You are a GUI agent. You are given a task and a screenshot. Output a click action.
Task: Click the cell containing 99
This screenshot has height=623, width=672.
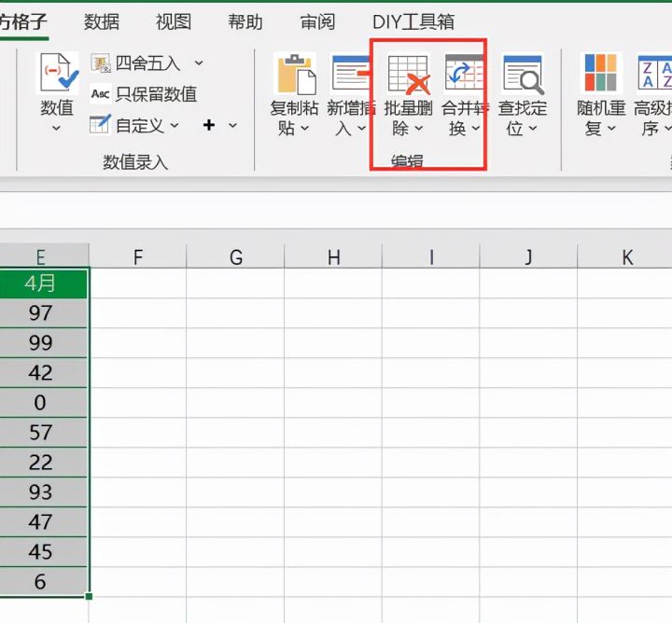pyautogui.click(x=44, y=343)
